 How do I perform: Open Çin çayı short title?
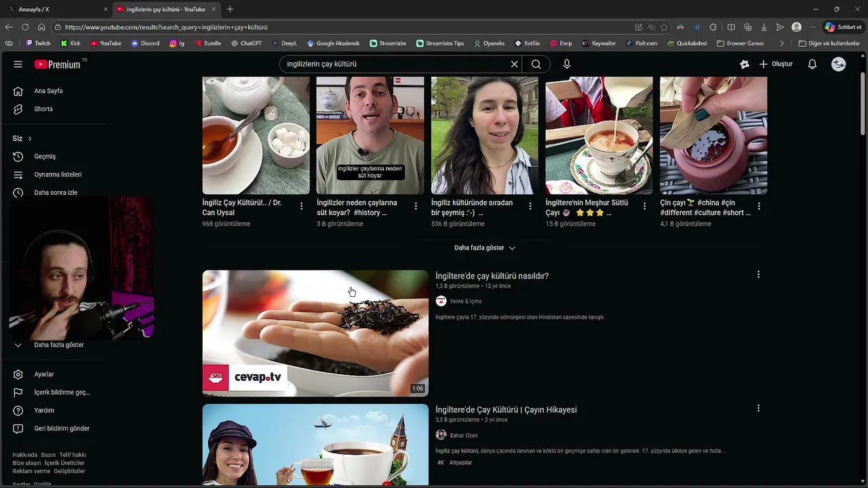705,207
